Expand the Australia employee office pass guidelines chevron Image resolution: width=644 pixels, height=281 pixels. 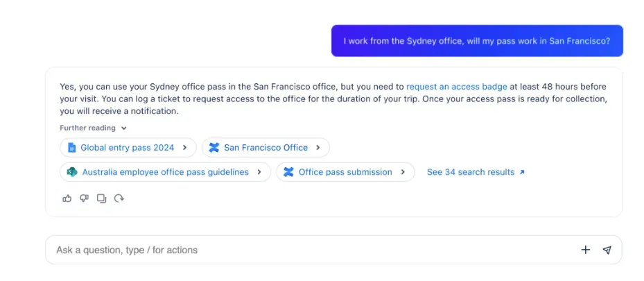259,172
